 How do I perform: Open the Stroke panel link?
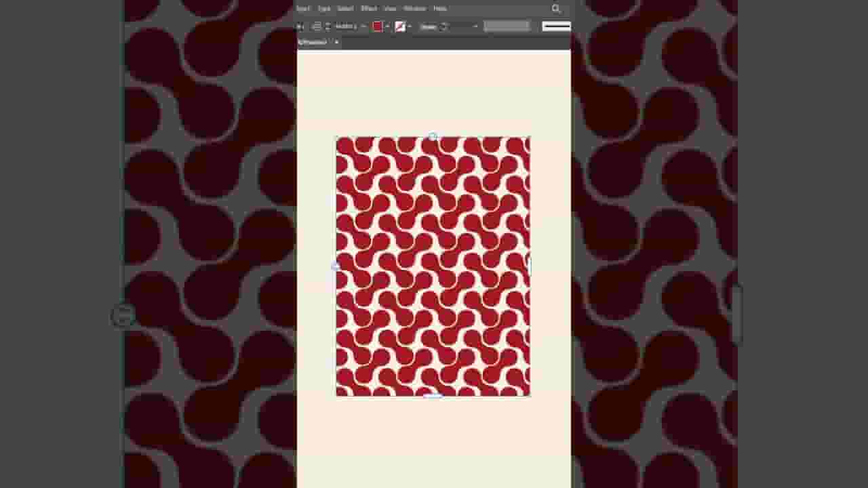428,26
